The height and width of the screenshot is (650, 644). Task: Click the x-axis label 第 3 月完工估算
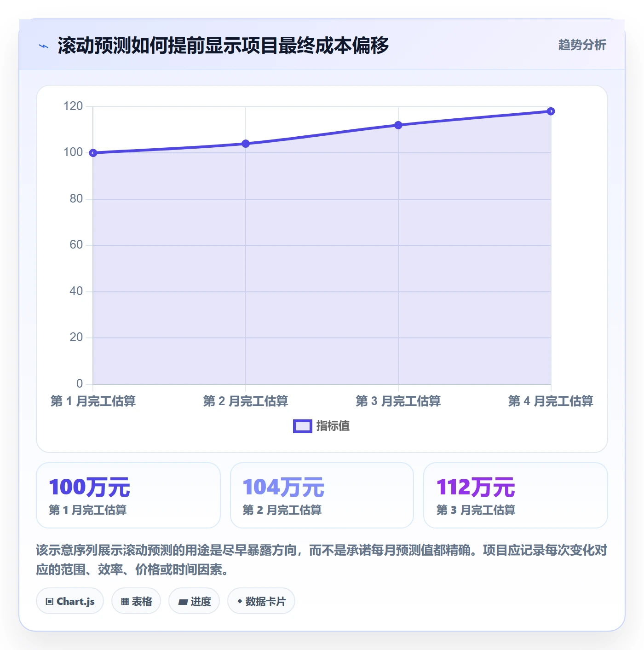coord(398,401)
